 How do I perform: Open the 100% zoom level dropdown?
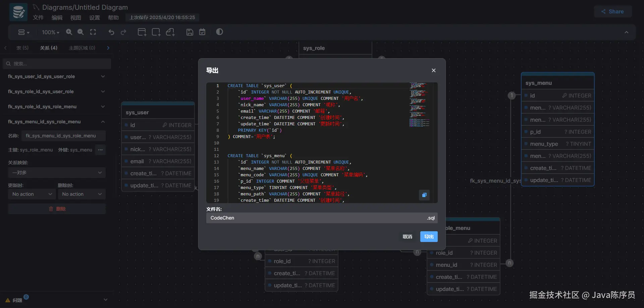click(x=50, y=32)
